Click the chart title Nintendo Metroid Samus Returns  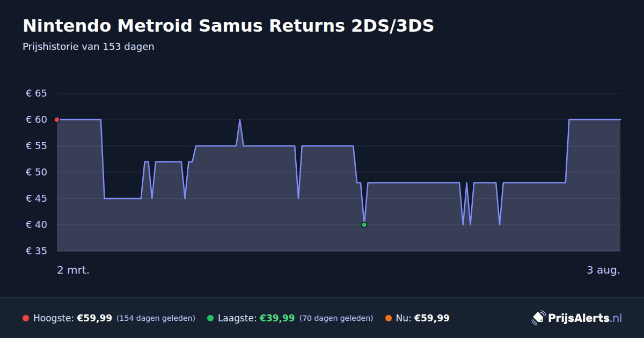pyautogui.click(x=228, y=26)
